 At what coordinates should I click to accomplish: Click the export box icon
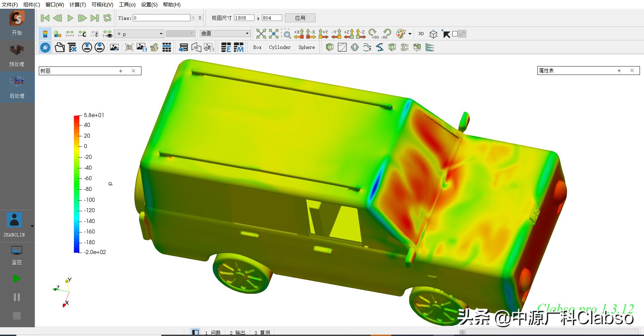(x=154, y=48)
